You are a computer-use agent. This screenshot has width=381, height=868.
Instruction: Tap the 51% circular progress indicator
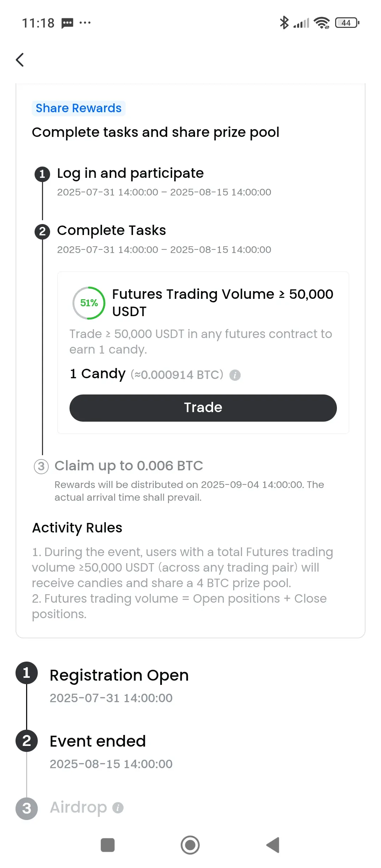tap(89, 303)
